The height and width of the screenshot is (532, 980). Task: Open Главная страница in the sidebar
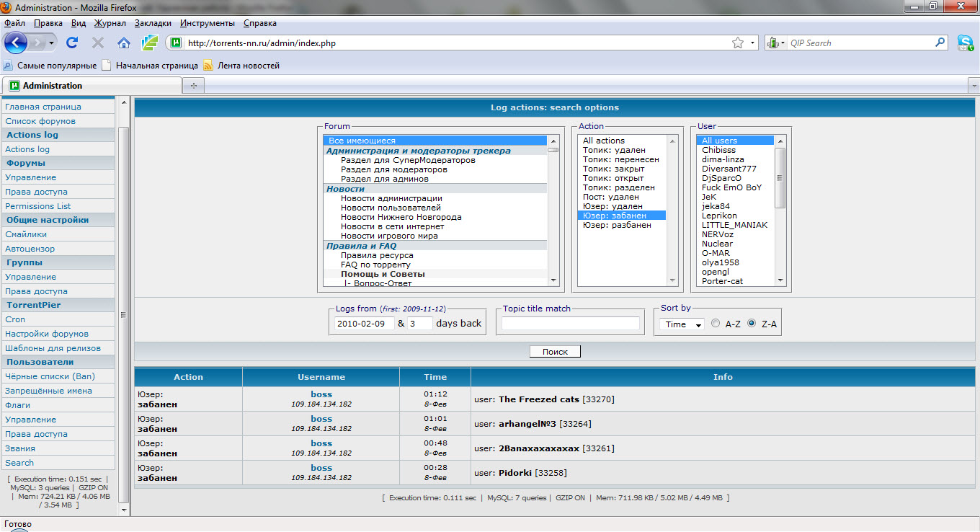coord(43,107)
